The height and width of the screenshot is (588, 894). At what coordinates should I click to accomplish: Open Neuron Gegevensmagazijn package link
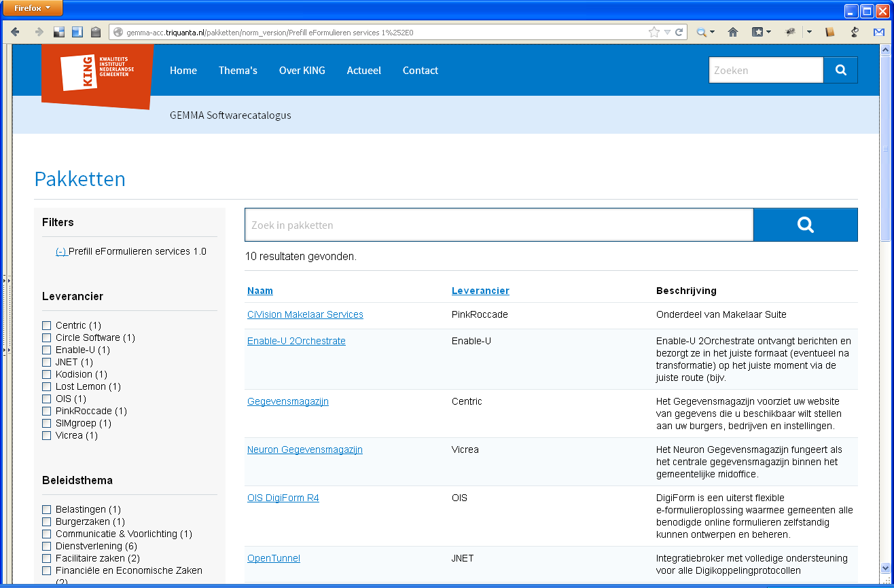(305, 449)
